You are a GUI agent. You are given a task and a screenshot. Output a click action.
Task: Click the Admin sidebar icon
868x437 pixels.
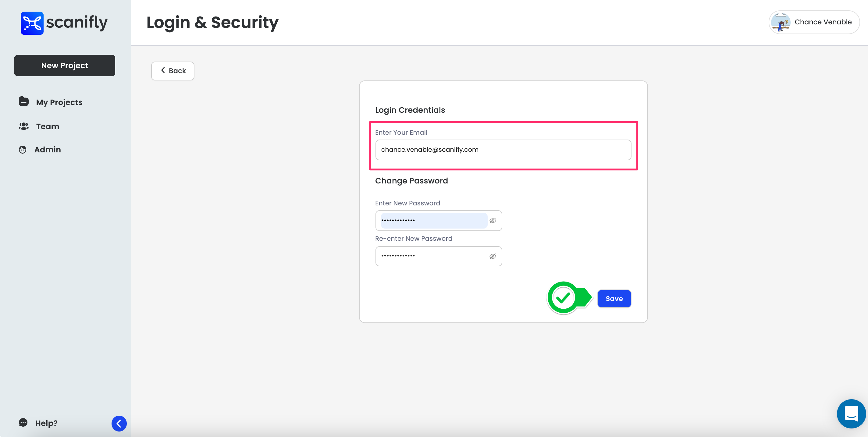(x=23, y=149)
